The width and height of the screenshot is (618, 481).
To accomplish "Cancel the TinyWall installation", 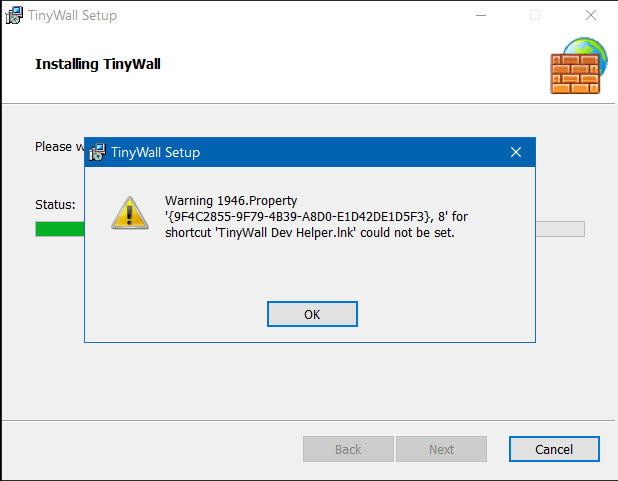I will coord(554,449).
